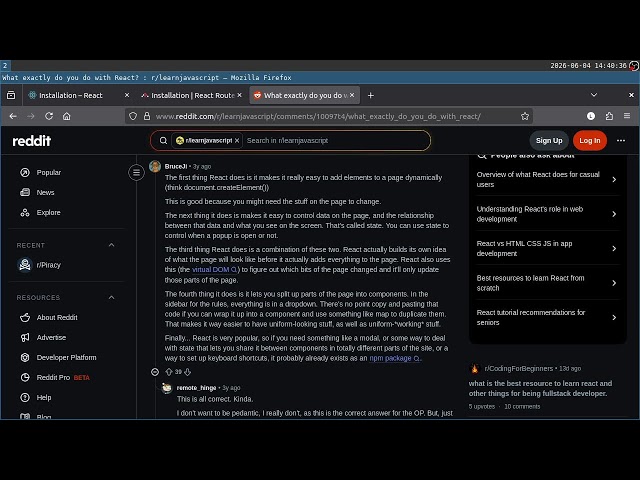This screenshot has height=480, width=640.
Task: Open the Firefox extensions puzzle icon
Action: (x=609, y=116)
